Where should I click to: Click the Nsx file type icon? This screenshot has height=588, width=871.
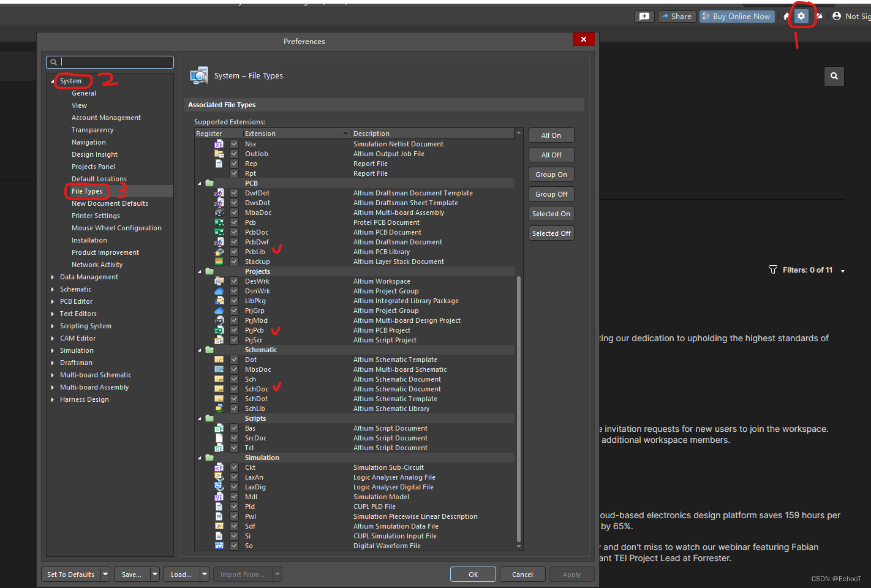pos(219,144)
